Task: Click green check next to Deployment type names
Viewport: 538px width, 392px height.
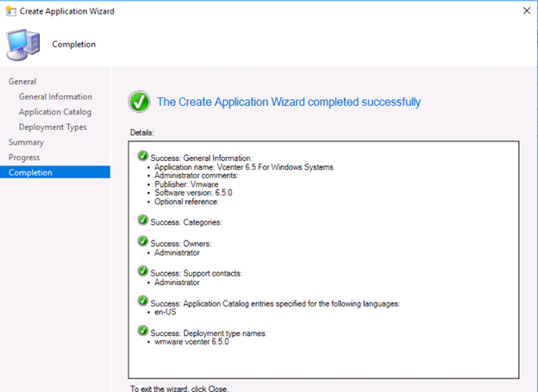Action: (x=143, y=331)
